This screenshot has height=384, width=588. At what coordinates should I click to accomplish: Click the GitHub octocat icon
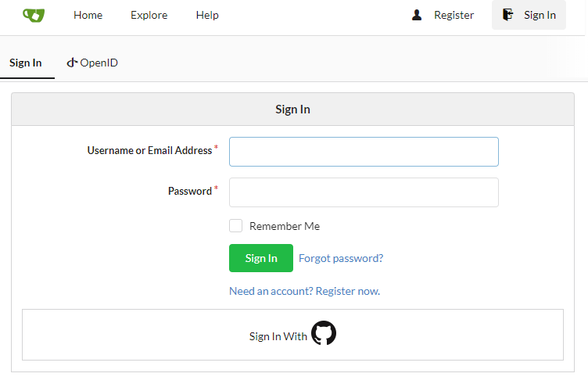324,334
